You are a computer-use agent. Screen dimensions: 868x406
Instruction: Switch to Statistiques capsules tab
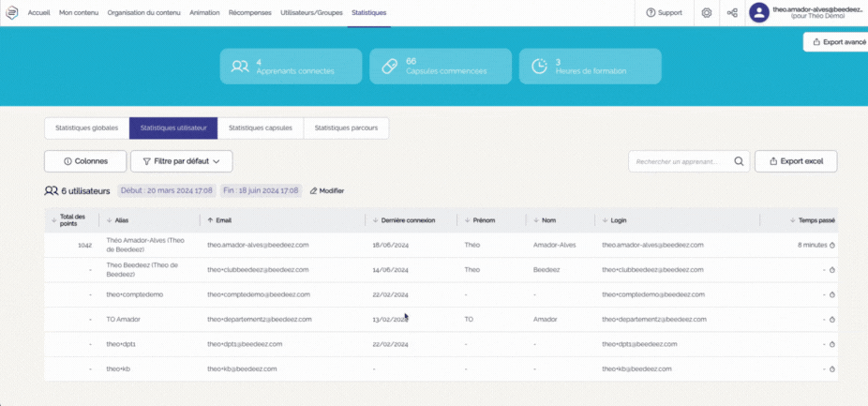[261, 128]
